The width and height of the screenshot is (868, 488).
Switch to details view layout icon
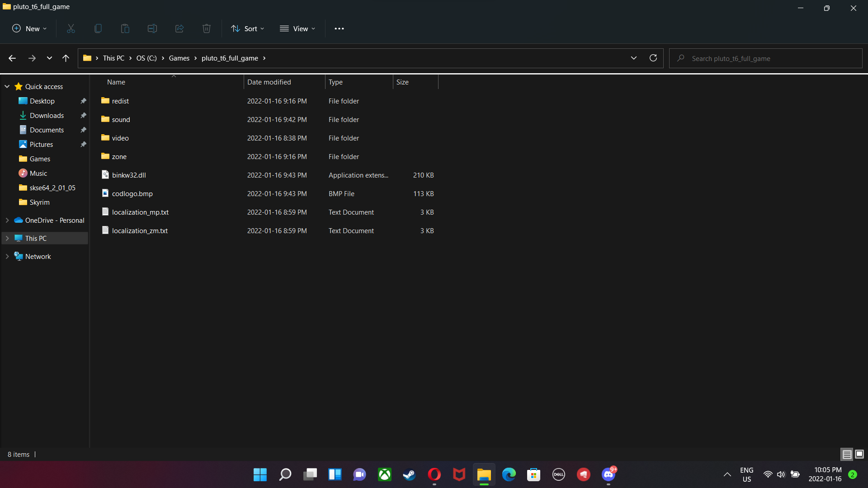(847, 454)
